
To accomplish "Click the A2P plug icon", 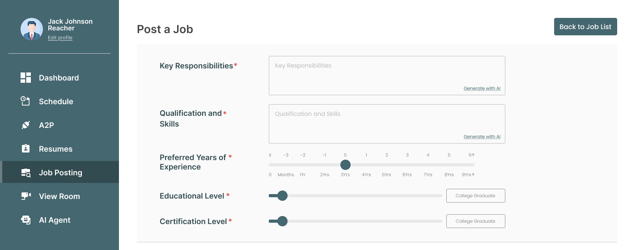I will coord(25,125).
